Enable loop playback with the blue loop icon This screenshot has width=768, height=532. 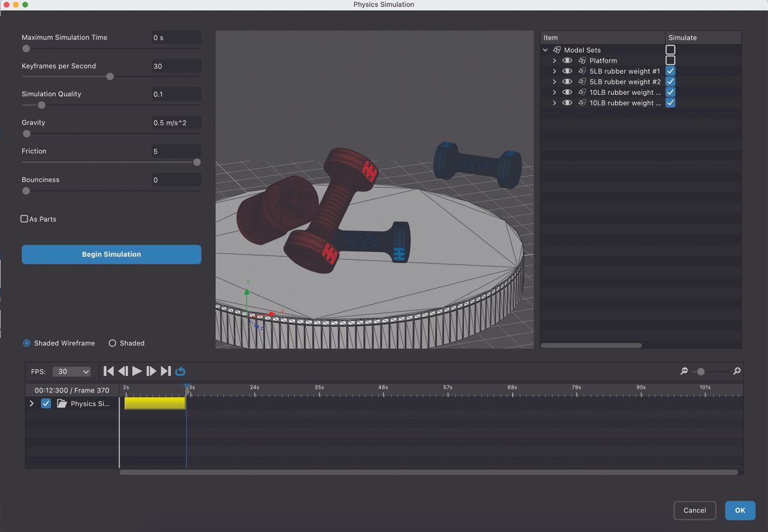point(180,371)
